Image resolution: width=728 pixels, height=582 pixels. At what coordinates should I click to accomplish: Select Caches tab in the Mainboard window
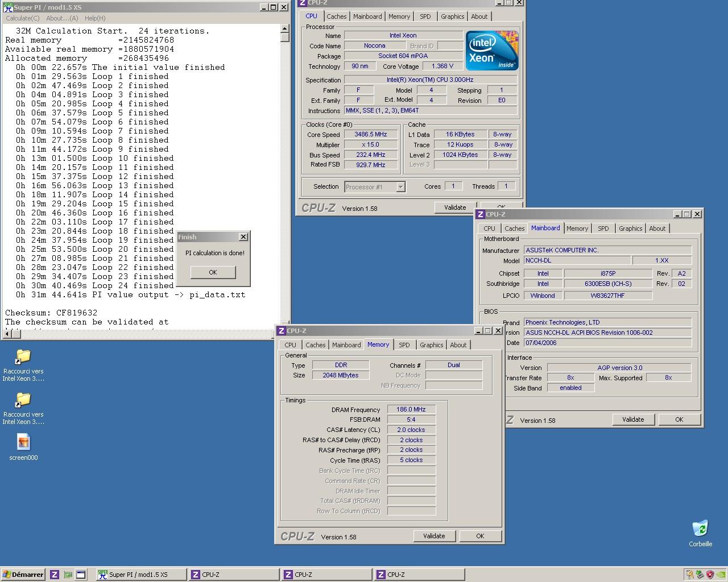[x=515, y=228]
